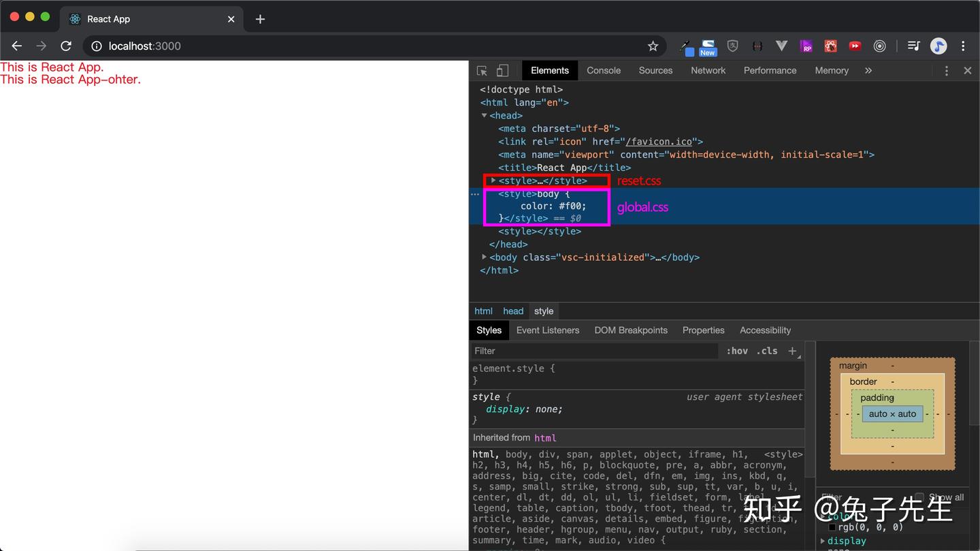Bookmark this page with the star icon
This screenshot has width=980, height=551.
click(653, 46)
